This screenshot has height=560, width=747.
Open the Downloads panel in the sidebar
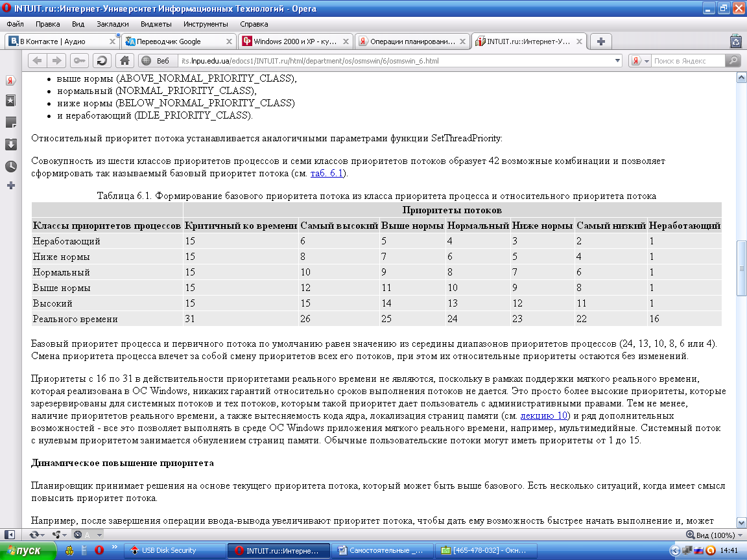click(10, 145)
